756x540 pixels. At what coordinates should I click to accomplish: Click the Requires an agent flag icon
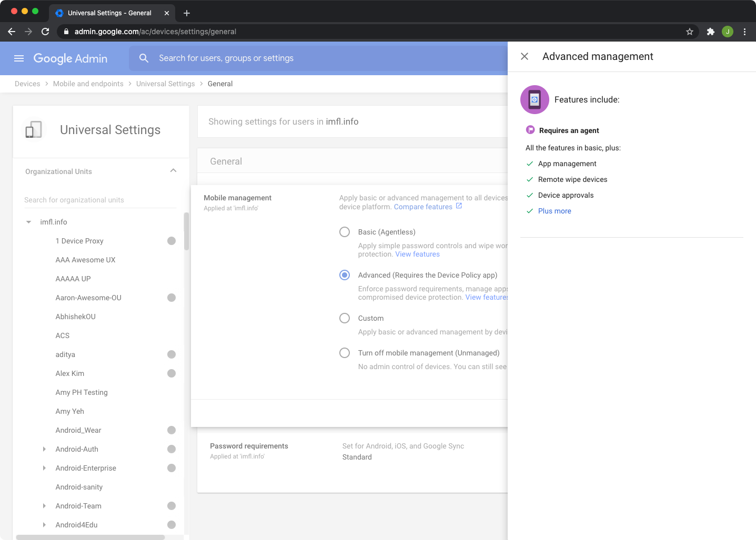click(x=530, y=130)
